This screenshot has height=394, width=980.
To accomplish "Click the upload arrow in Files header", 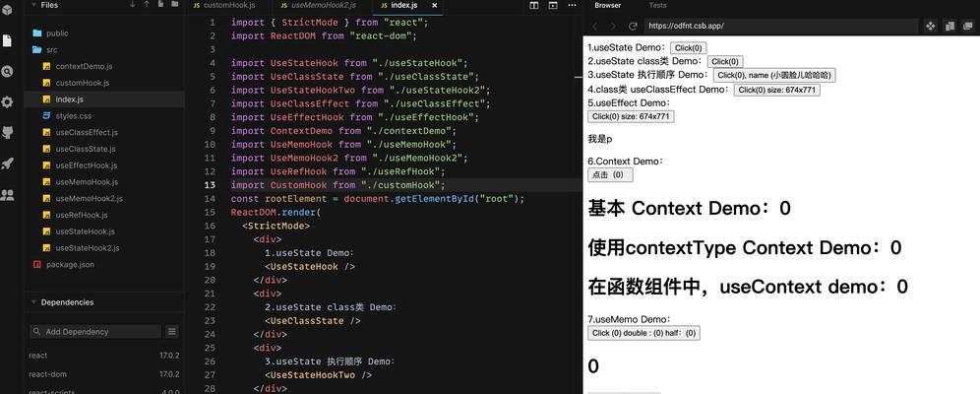I will (147, 4).
